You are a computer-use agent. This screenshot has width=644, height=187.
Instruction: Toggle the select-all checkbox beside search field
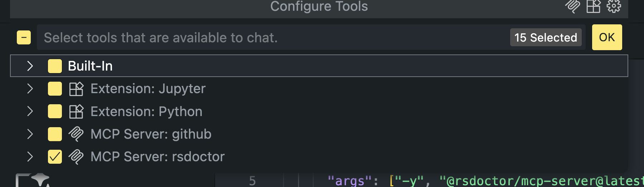[x=24, y=37]
